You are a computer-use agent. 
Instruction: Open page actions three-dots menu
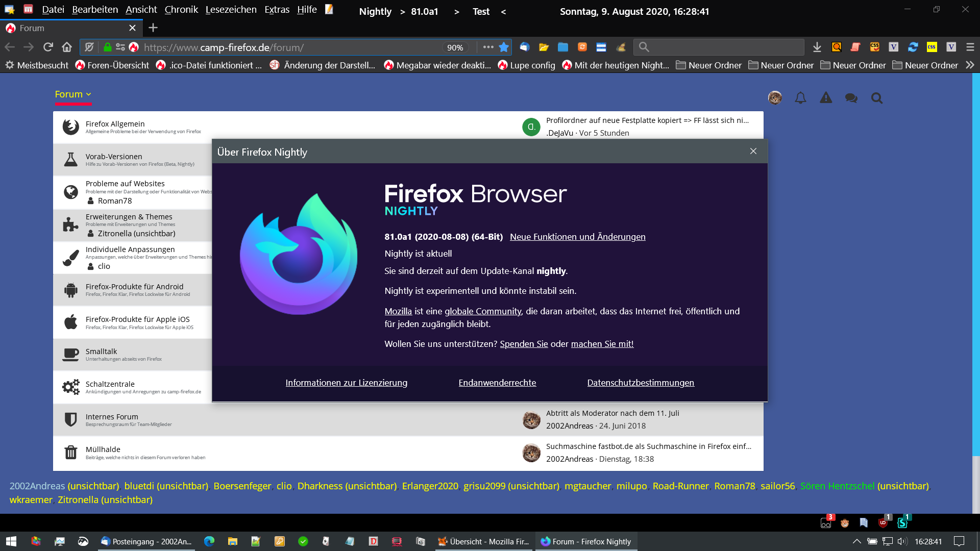click(x=488, y=47)
